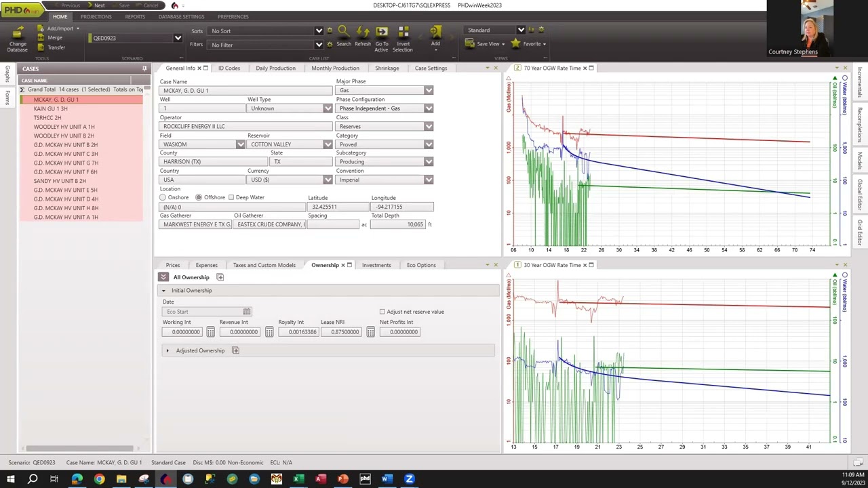Toggle the Deep Water checkbox
Image resolution: width=868 pixels, height=488 pixels.
231,197
